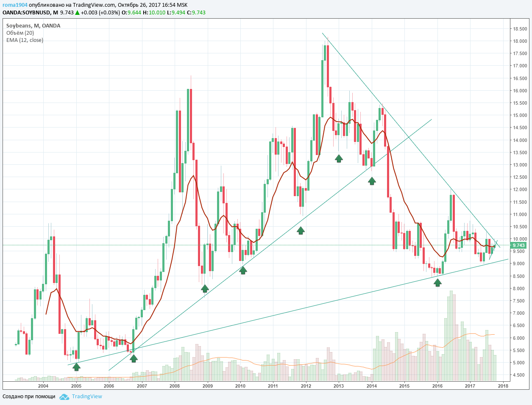The image size is (532, 405).
Task: Select the EMA (12, close) indicator label
Action: 25,40
